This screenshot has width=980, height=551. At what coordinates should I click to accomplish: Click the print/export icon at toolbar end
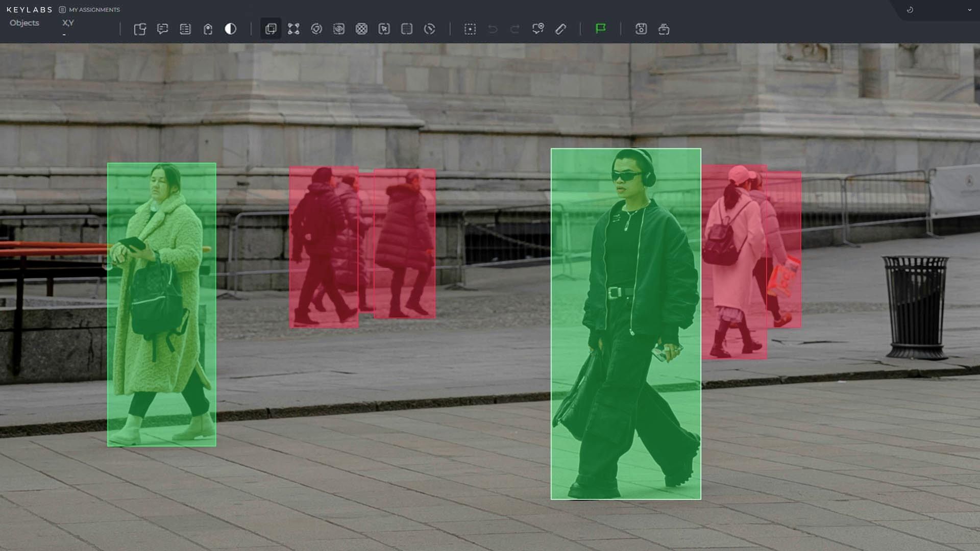tap(664, 29)
